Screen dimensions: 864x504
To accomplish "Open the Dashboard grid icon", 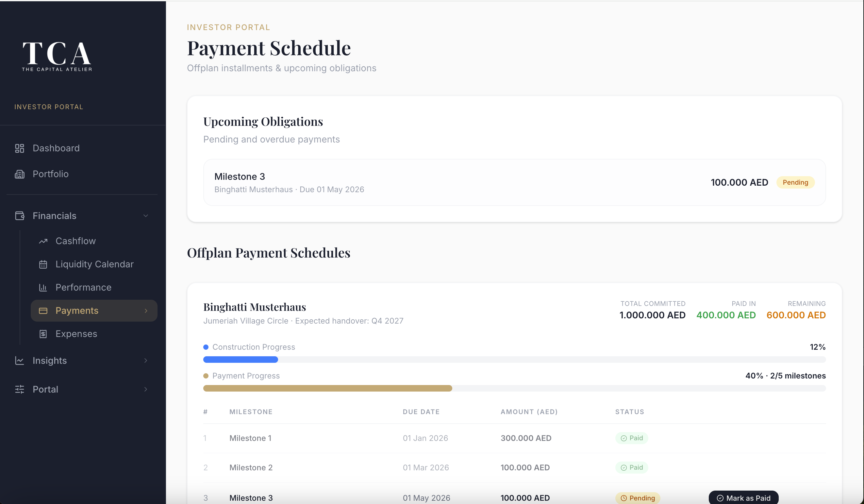I will click(20, 148).
